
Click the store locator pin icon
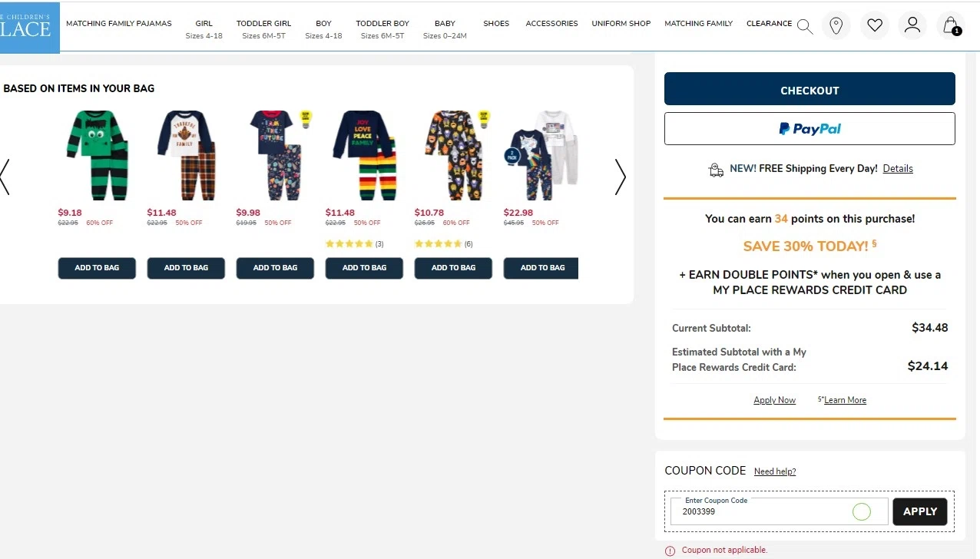tap(836, 25)
